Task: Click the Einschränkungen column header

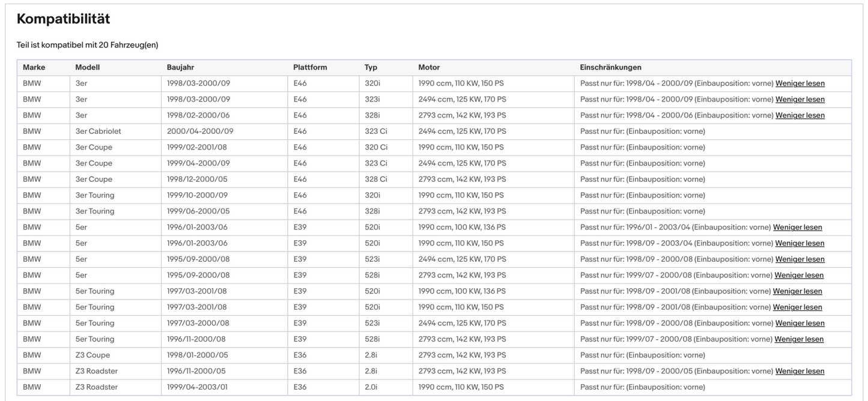Action: [x=610, y=67]
